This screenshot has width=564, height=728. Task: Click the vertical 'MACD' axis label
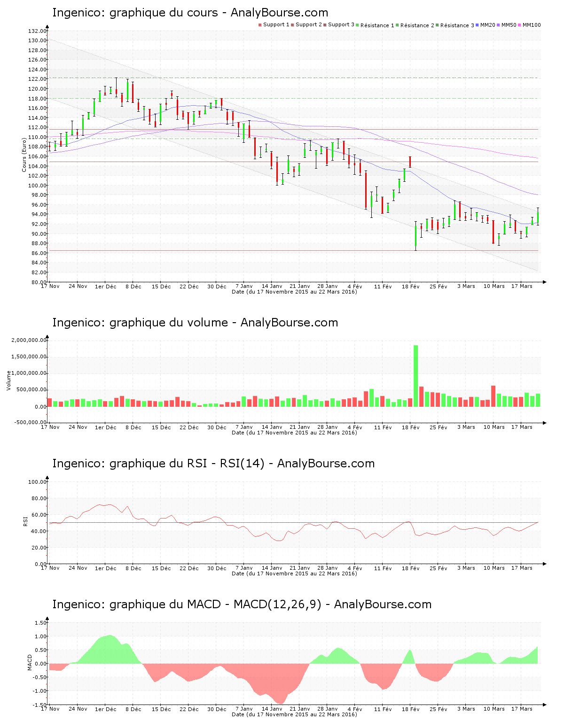point(30,662)
